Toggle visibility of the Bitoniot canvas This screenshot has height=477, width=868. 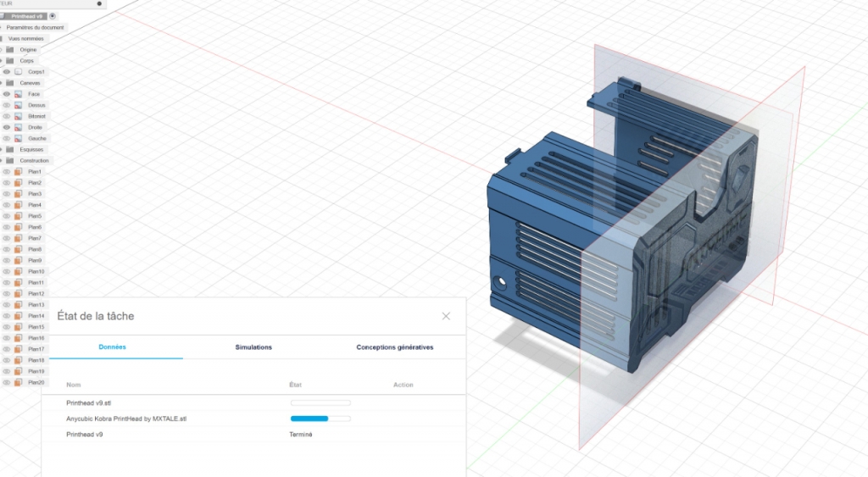tap(7, 116)
